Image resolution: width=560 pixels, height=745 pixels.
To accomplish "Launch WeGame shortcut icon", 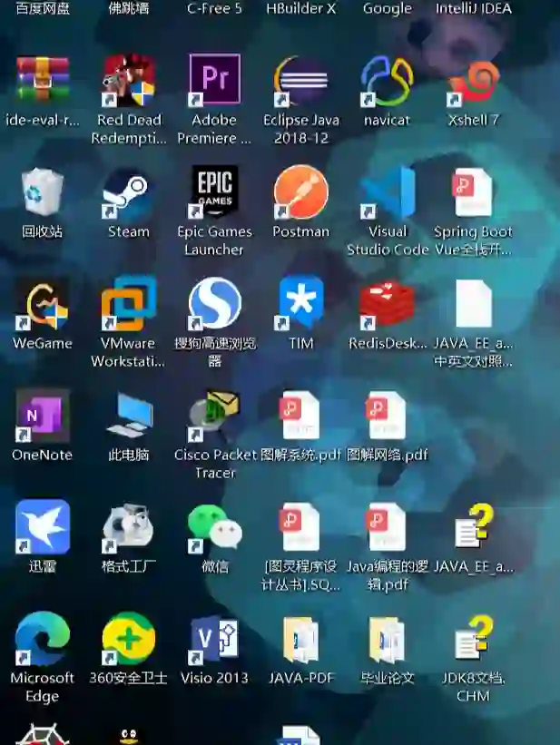I will 43,304.
